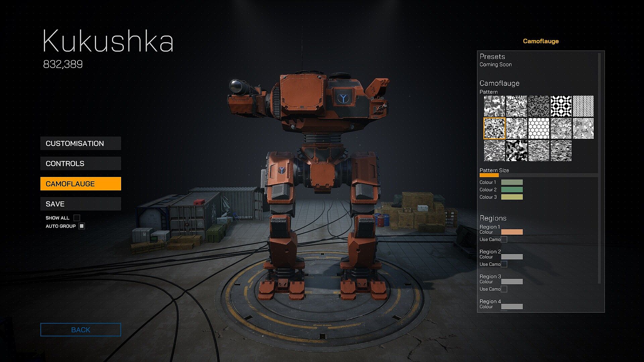Select the halftone dotted camo pattern
Image resolution: width=644 pixels, height=362 pixels.
(539, 106)
